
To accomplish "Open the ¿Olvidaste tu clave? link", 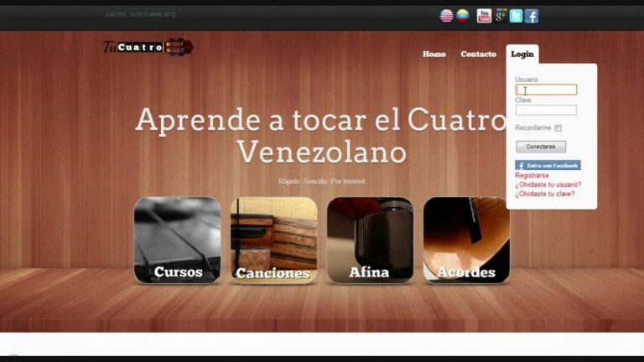I will click(x=545, y=194).
